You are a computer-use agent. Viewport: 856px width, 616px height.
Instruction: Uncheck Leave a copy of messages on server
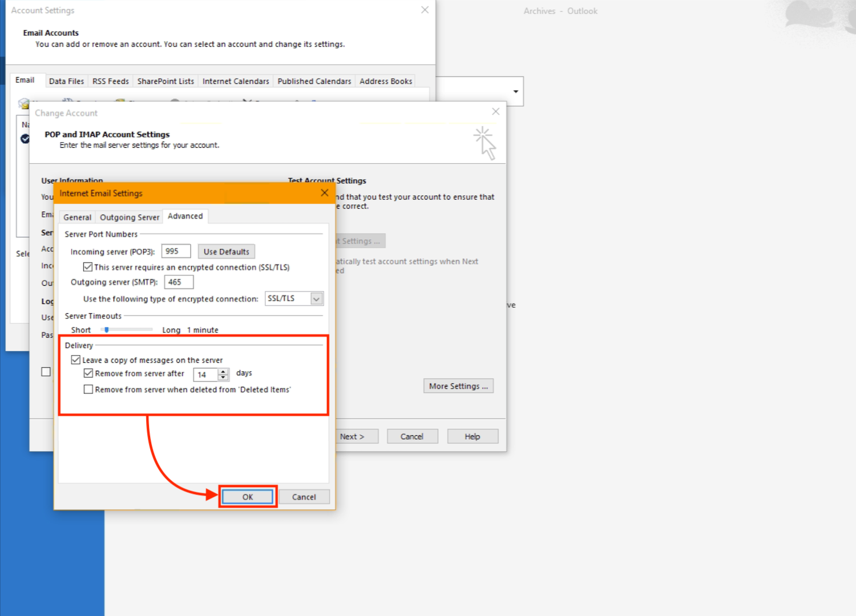(x=76, y=360)
